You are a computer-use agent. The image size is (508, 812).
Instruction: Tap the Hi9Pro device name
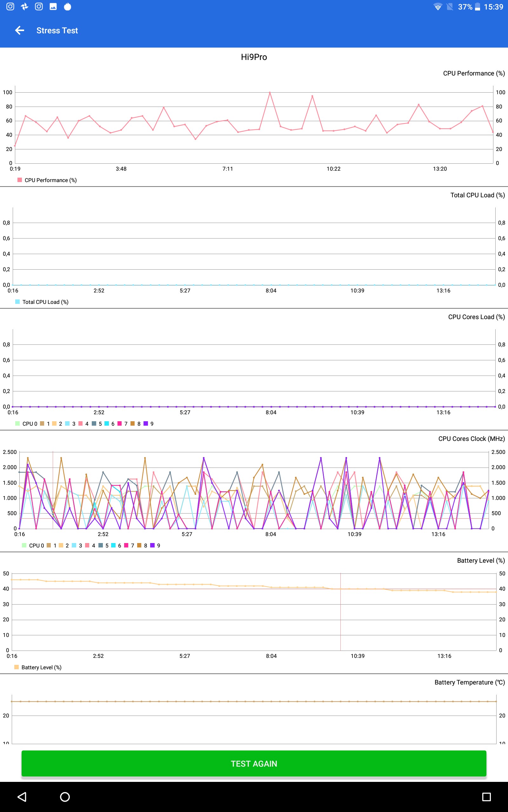(254, 57)
